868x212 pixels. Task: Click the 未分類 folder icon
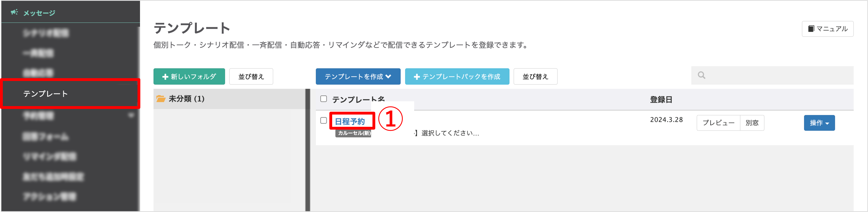click(x=161, y=99)
